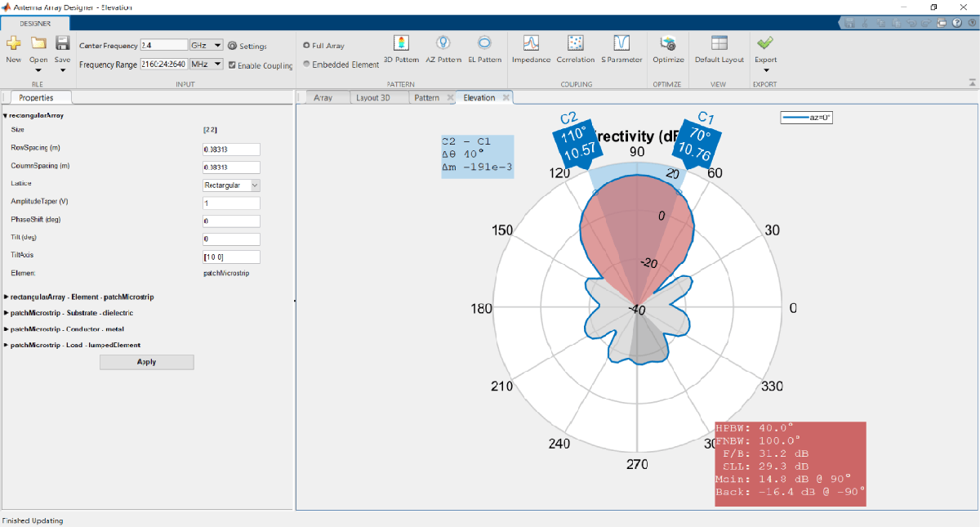980x527 pixels.
Task: Expand patchMicrostrip - Conductor - metal
Action: [x=6, y=328]
